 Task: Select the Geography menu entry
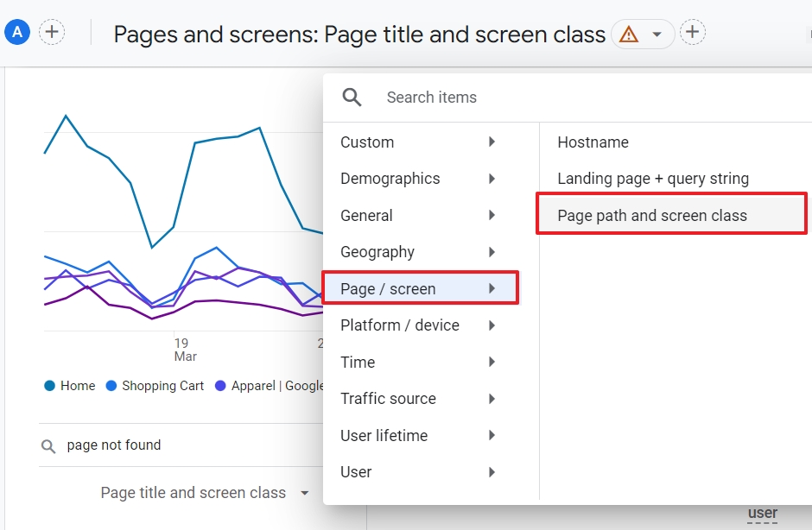(x=377, y=252)
